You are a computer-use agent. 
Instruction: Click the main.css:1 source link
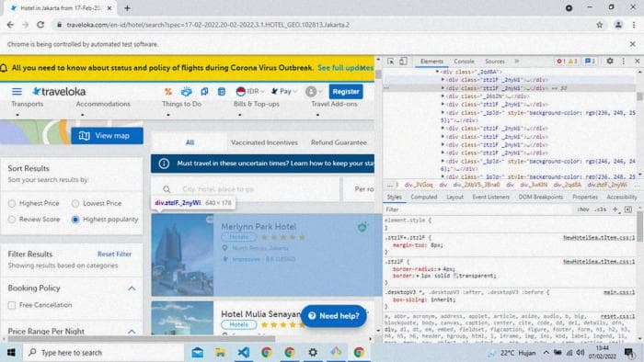coord(619,292)
